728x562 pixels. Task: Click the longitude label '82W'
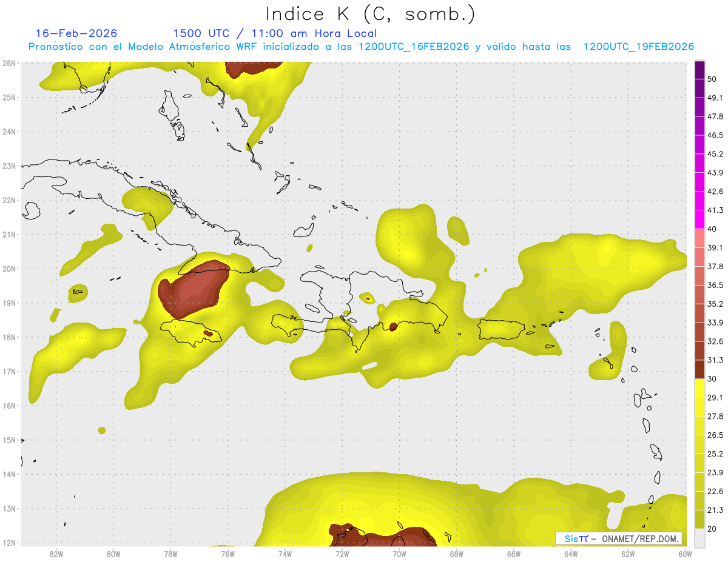pyautogui.click(x=56, y=555)
